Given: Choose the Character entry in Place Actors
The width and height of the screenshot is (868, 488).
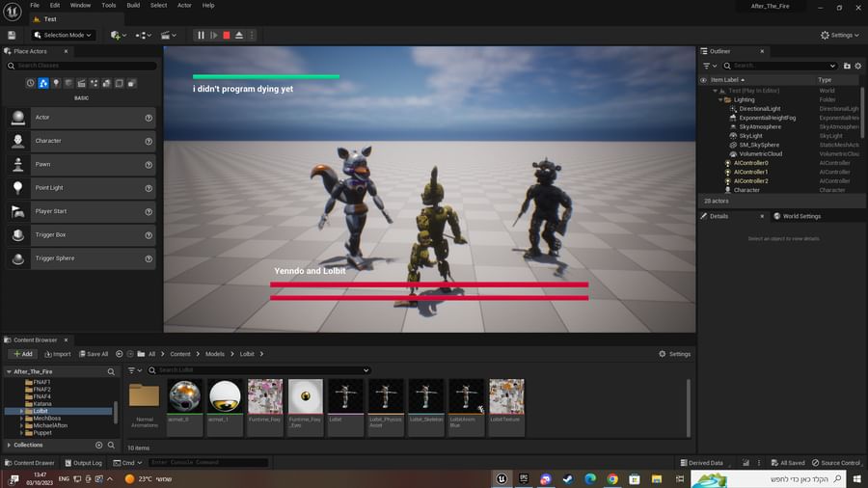Looking at the screenshot, I should (x=81, y=141).
